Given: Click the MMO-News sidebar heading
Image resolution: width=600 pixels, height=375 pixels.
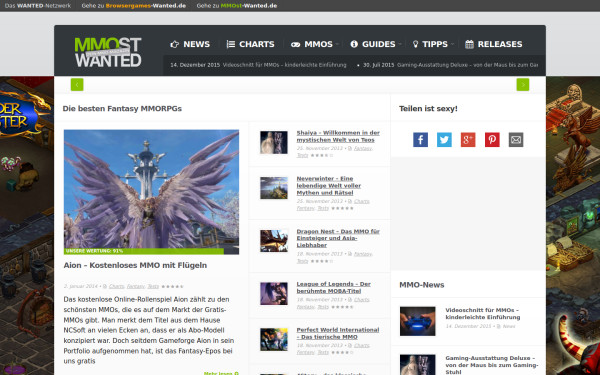Looking at the screenshot, I should (x=422, y=285).
